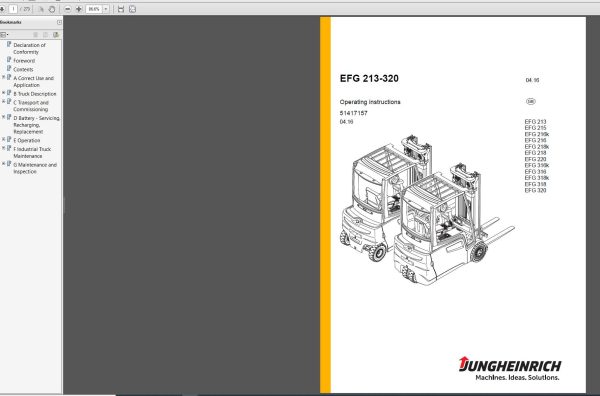600x396 pixels.
Task: Collapse the Bookmarks panel
Action: 59,22
